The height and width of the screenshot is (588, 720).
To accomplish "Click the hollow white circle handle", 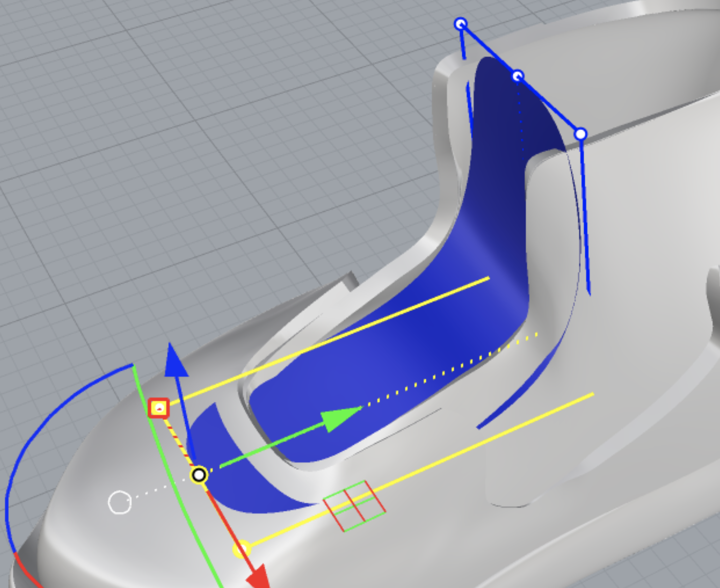I will 120,502.
